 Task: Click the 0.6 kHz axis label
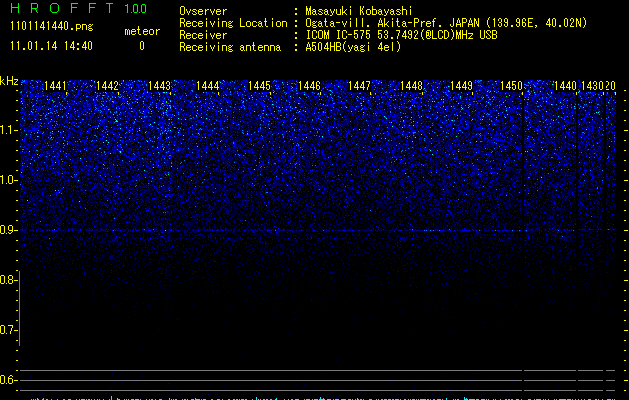click(x=8, y=380)
